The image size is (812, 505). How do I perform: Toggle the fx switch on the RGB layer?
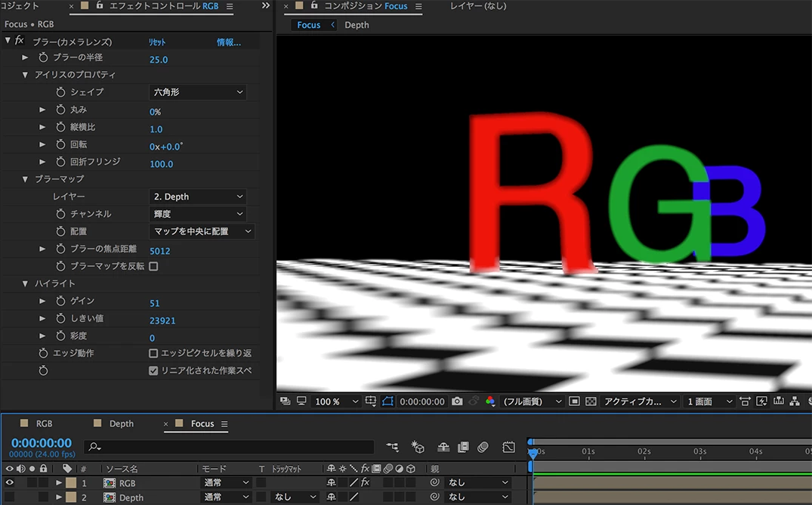pos(365,482)
